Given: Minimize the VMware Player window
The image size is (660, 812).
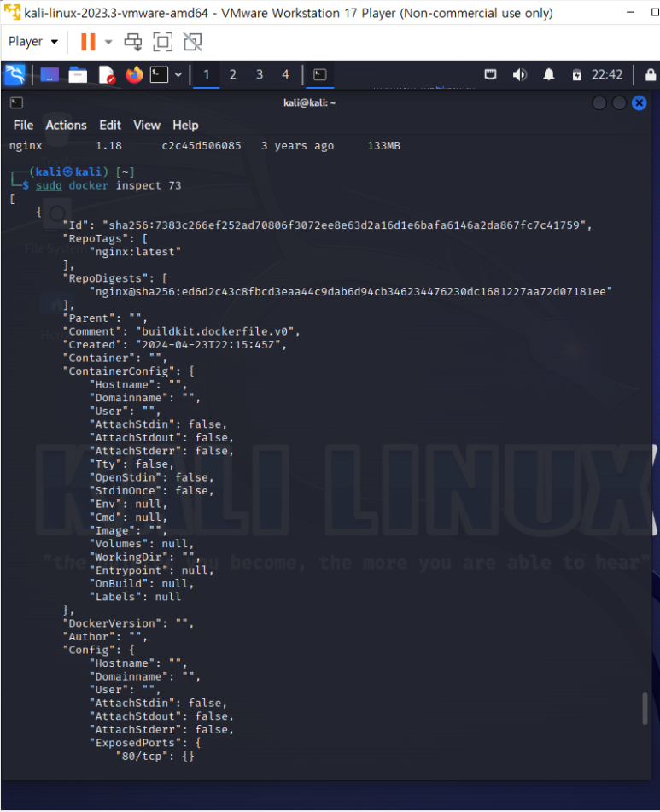Looking at the screenshot, I should [630, 12].
